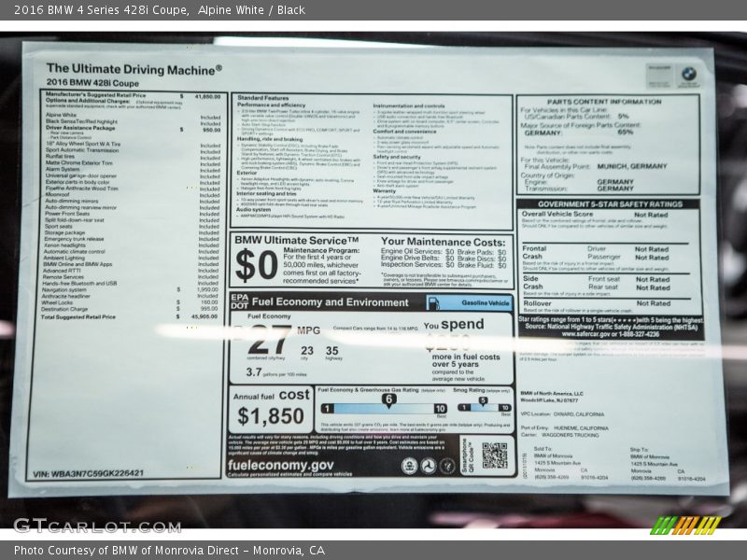This screenshot has height=560, width=747.
Task: Click 'Sport Automatic Transmission' row
Action: coord(133,150)
